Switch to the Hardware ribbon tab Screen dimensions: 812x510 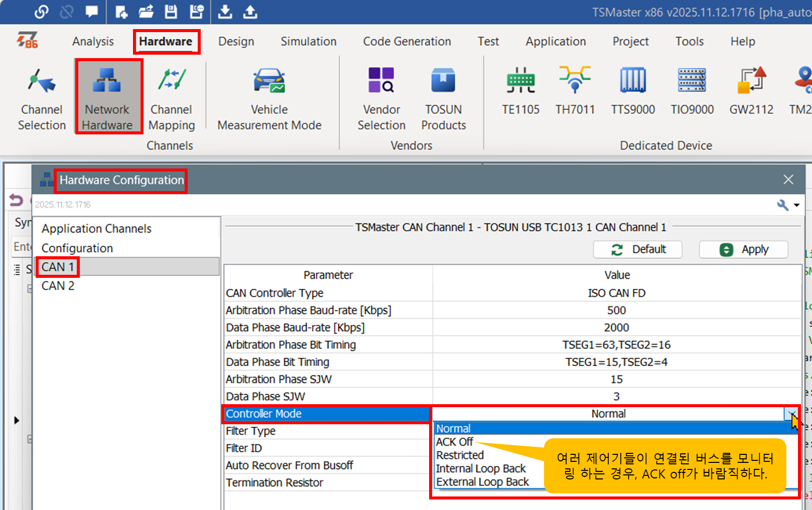pyautogui.click(x=166, y=41)
